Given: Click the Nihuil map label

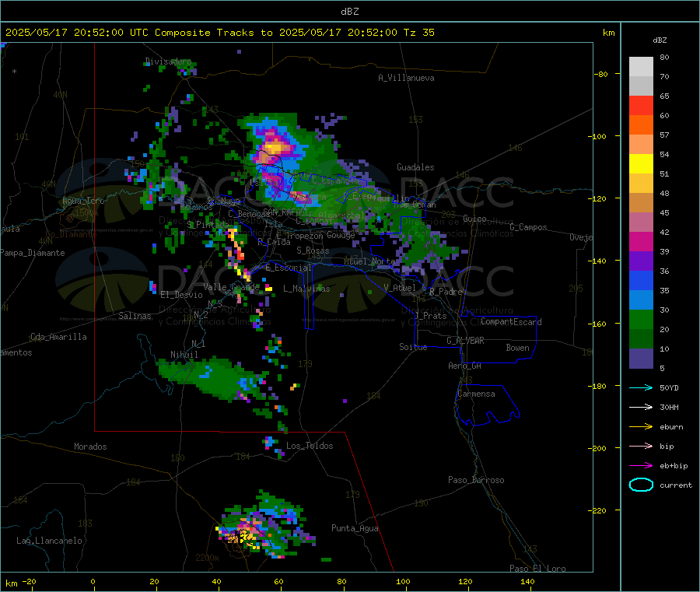Looking at the screenshot, I should (184, 355).
